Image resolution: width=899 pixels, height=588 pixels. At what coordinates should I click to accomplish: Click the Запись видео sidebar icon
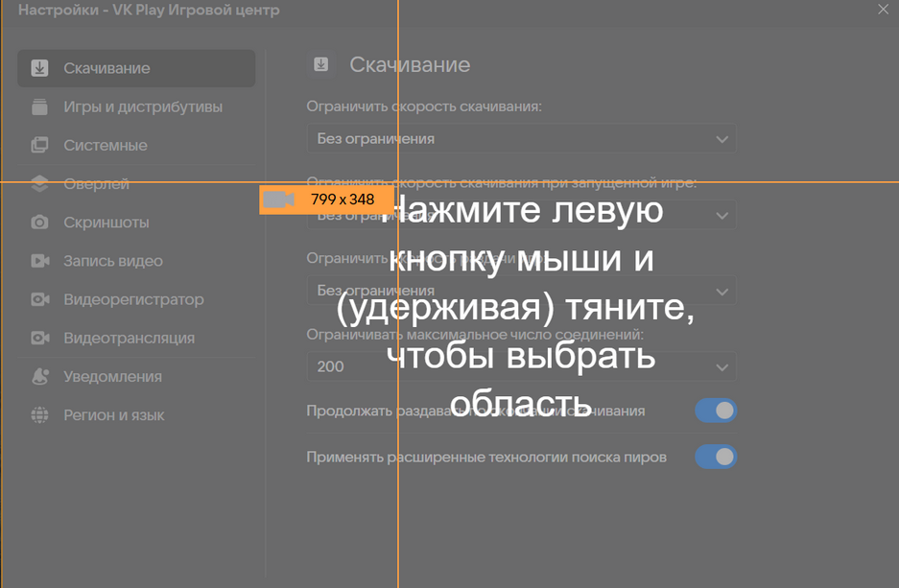pos(39,261)
